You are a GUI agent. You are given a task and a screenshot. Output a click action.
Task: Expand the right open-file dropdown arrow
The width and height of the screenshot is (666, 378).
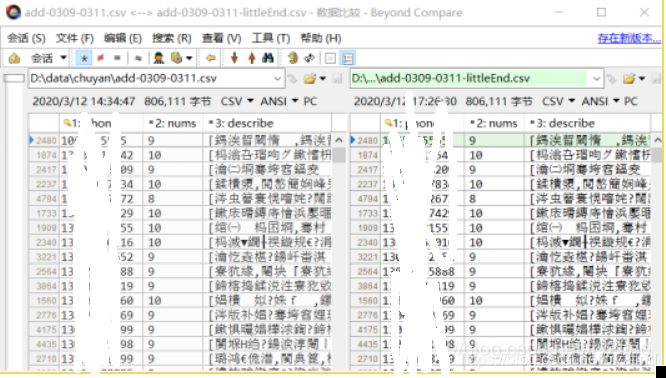[x=642, y=79]
